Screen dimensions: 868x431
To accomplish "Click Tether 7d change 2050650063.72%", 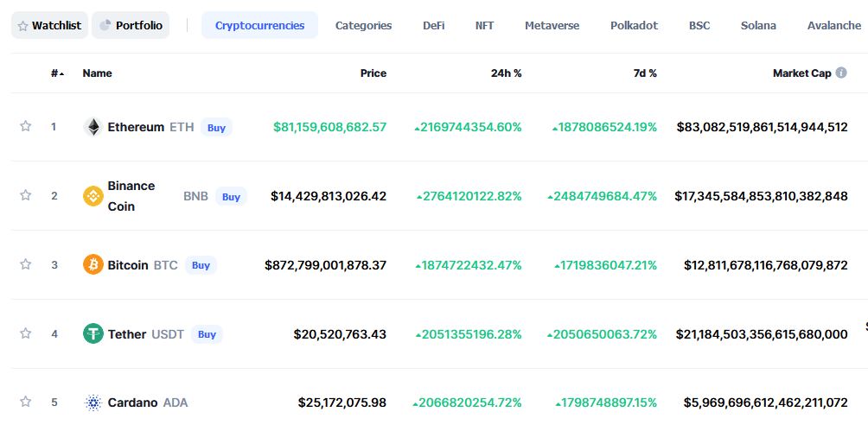I will 603,334.
